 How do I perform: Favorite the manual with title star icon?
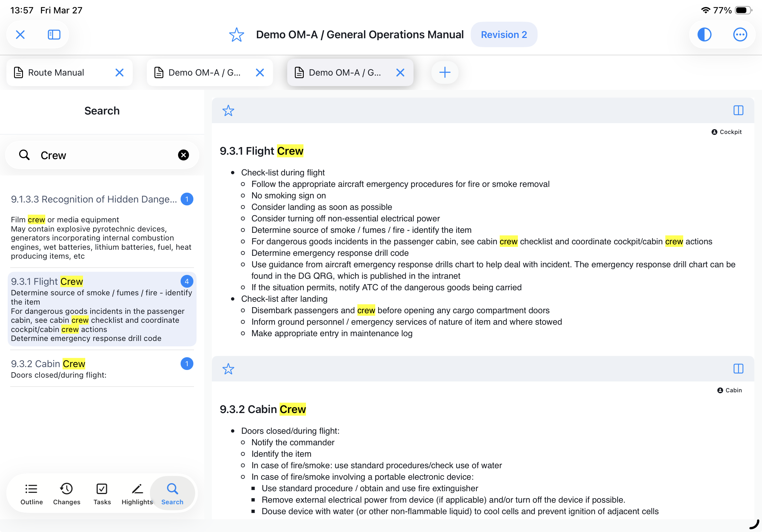pyautogui.click(x=236, y=34)
